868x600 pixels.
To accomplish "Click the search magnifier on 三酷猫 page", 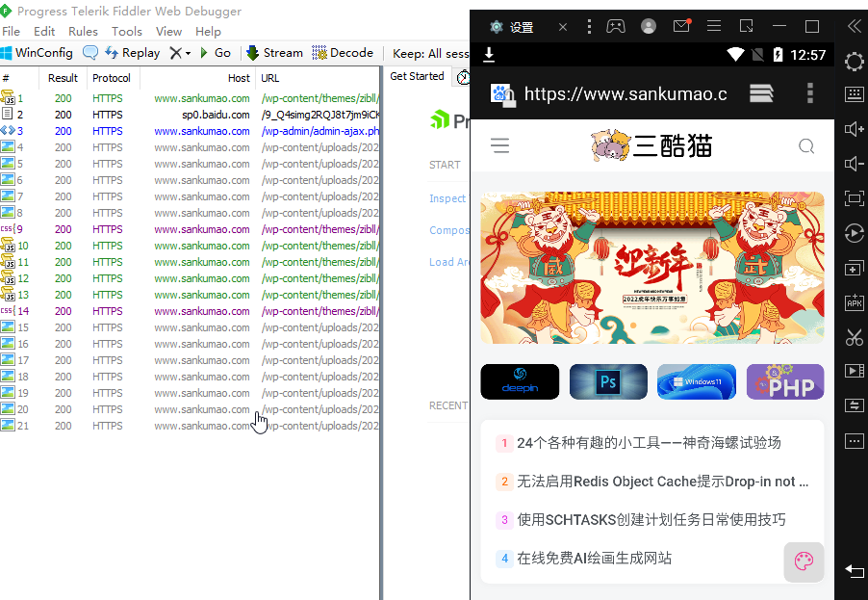I will [x=806, y=146].
